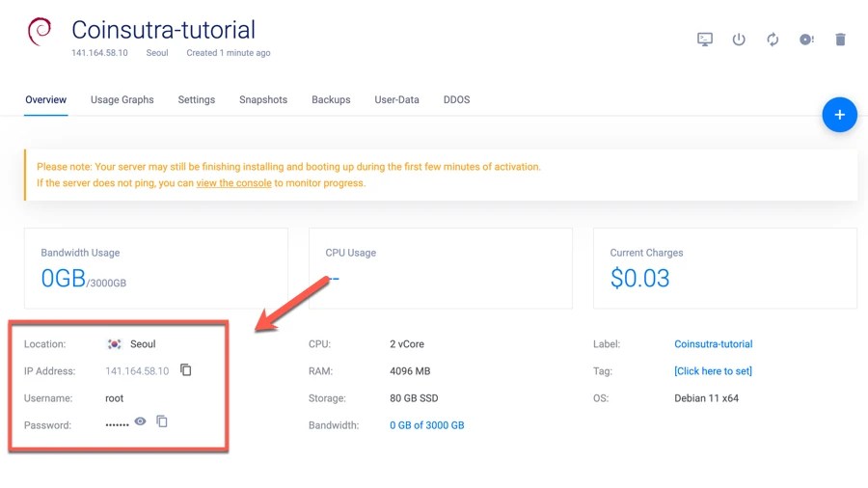868x488 pixels.
Task: Reveal password with the eye icon
Action: point(141,421)
